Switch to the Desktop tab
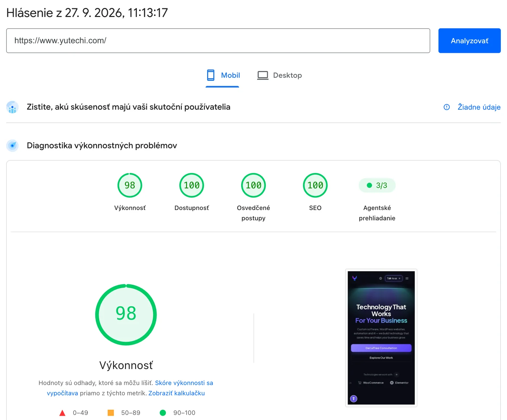This screenshot has width=507, height=420. pos(280,75)
